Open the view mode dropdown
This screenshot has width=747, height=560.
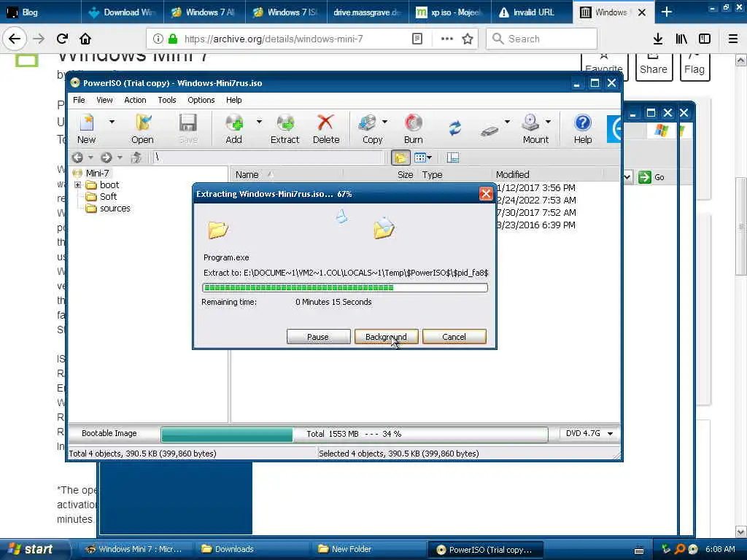tap(422, 157)
